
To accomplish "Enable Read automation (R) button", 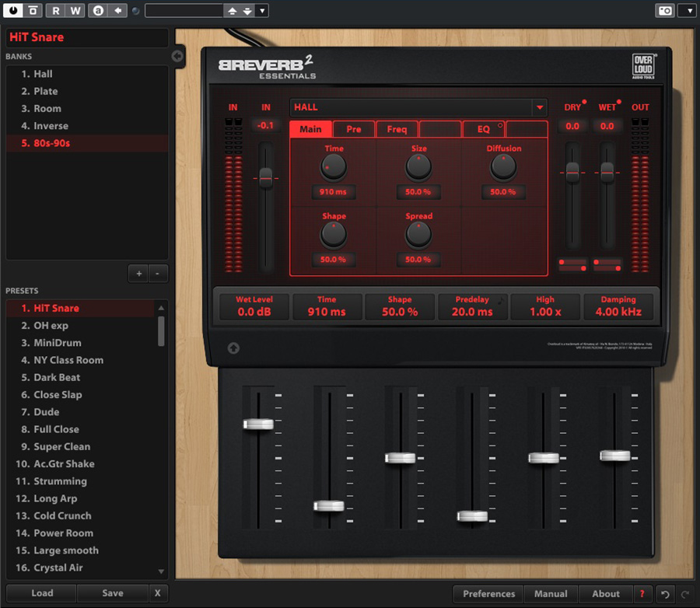I will [x=56, y=11].
